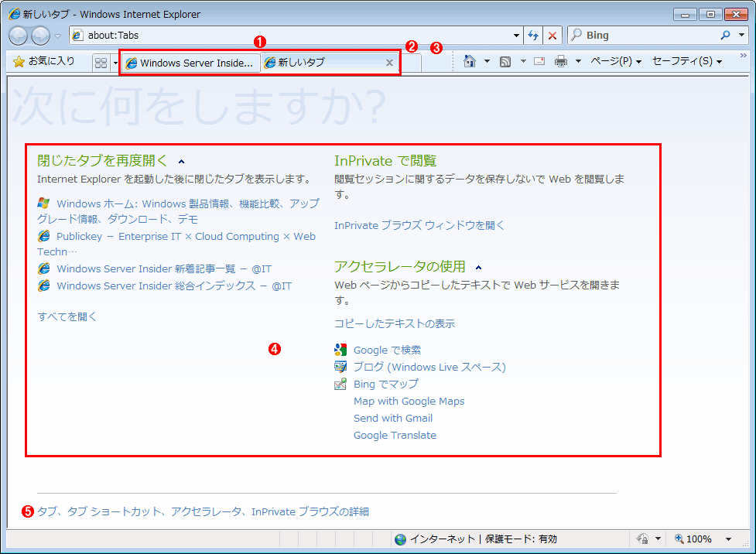Open the お気に入り favorites button
The image size is (756, 554).
[x=44, y=62]
